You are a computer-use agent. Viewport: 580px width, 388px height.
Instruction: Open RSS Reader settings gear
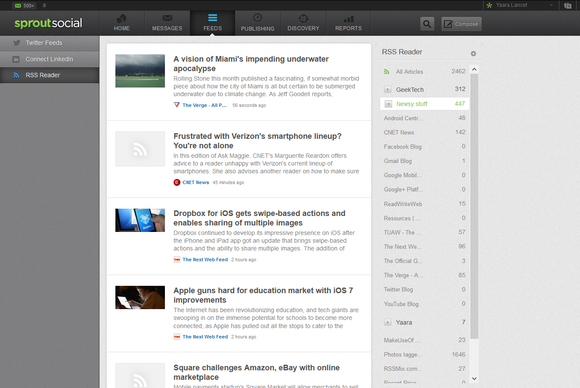pyautogui.click(x=473, y=54)
